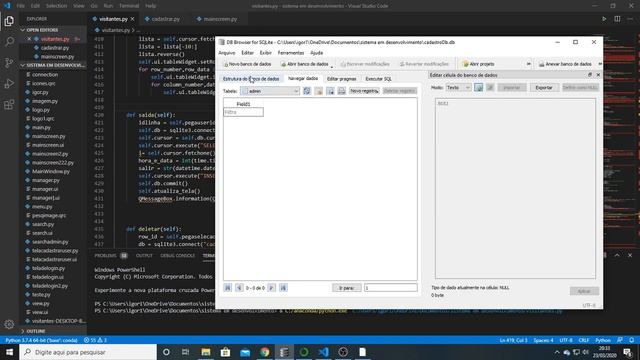Switch to Estrutura do banco de dados tab
This screenshot has height=360, width=640.
click(x=251, y=79)
